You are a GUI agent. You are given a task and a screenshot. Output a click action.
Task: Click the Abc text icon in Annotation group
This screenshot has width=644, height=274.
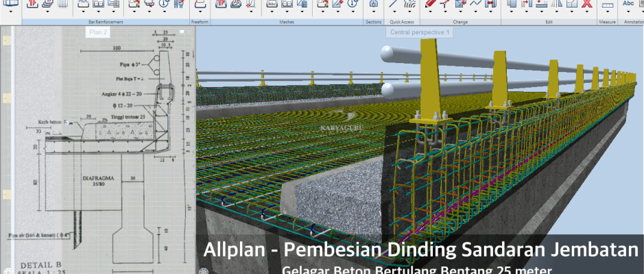628,3
